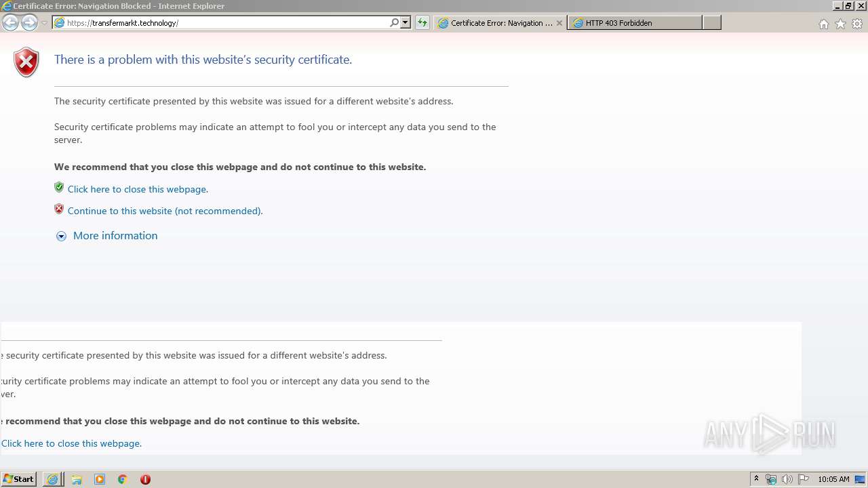Click 'Click here to close this webpage' link
Viewport: 868px width, 488px height.
[x=138, y=189]
